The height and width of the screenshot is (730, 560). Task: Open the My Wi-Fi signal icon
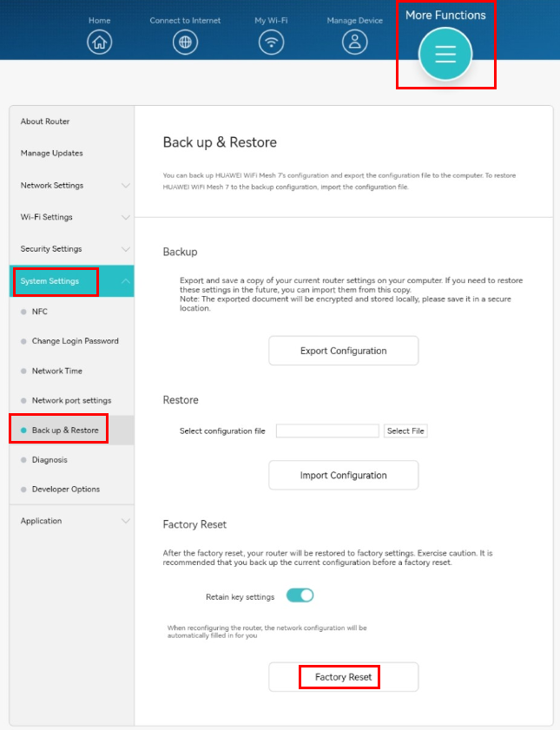pyautogui.click(x=271, y=42)
